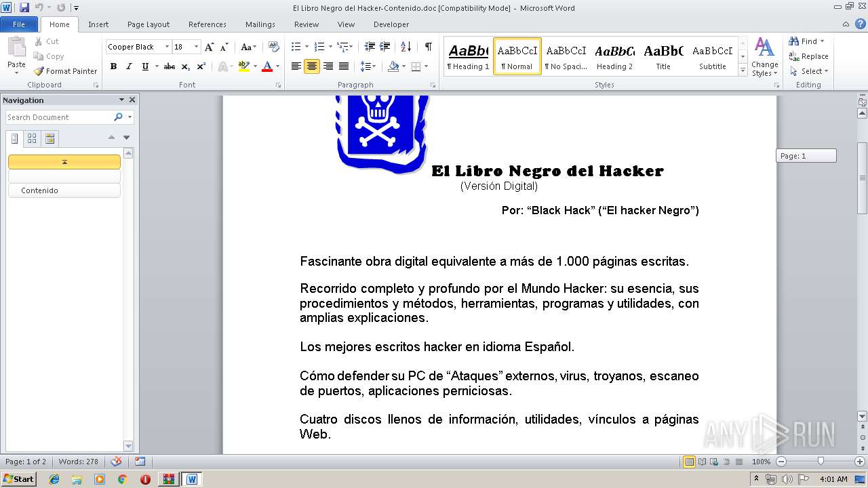
Task: Toggle Print Layout view in the status bar
Action: point(690,462)
